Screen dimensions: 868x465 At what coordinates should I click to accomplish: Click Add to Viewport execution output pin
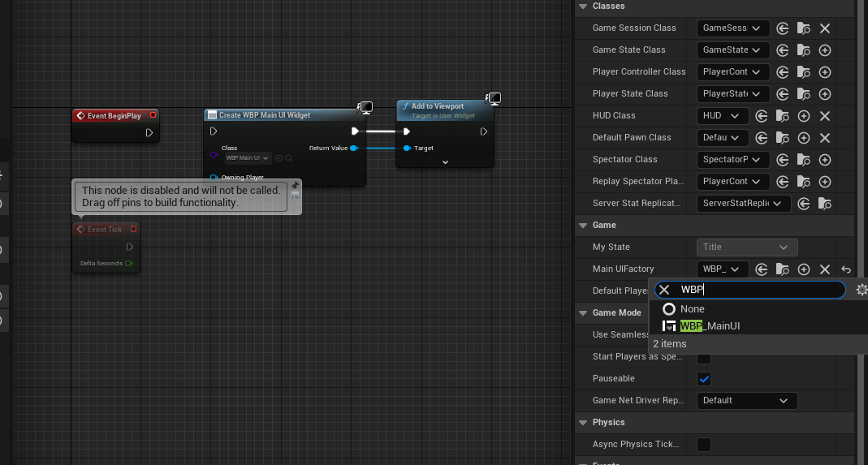483,131
